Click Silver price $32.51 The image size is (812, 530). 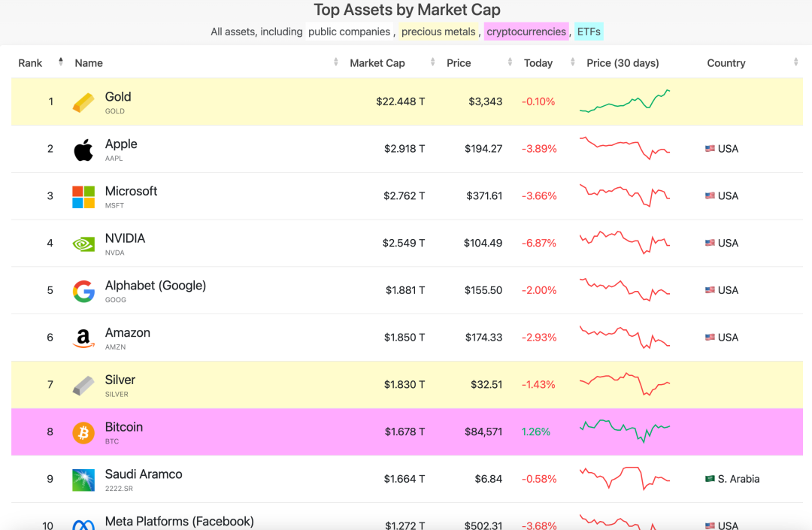click(486, 385)
